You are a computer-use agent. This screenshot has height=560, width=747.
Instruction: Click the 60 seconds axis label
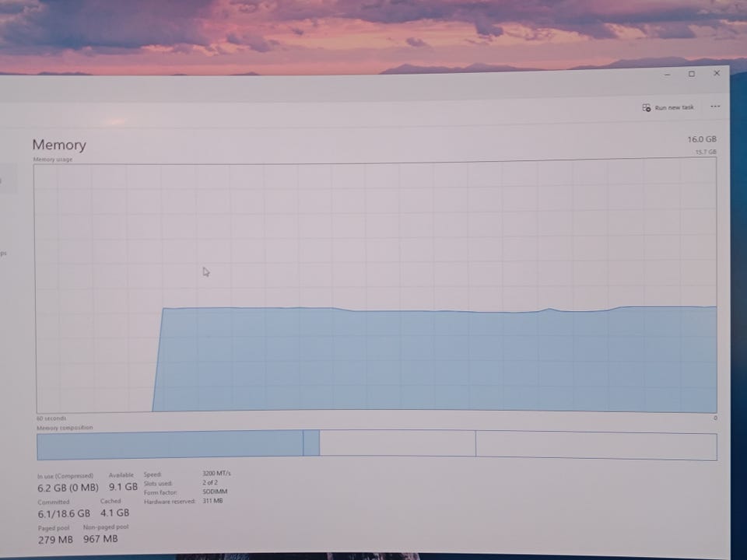(x=51, y=418)
